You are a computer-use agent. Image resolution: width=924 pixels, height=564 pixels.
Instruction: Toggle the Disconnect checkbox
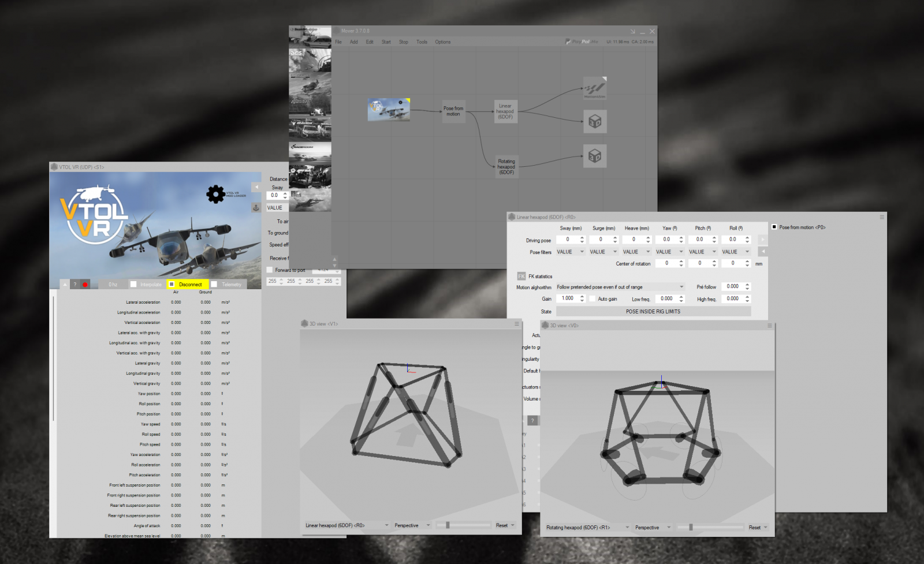(x=172, y=284)
